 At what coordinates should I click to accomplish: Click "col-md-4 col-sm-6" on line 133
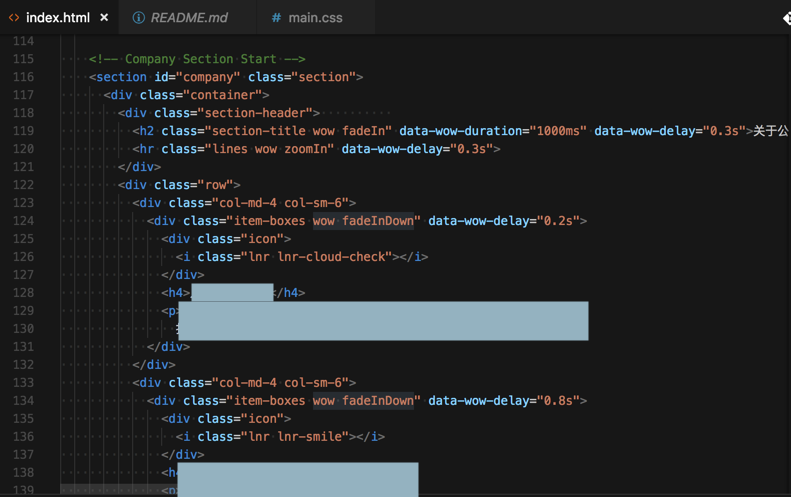pos(280,382)
